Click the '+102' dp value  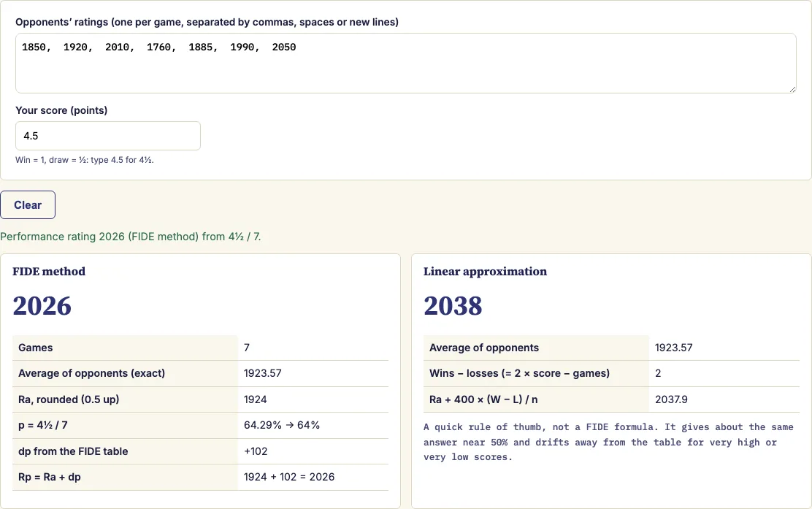pos(256,451)
